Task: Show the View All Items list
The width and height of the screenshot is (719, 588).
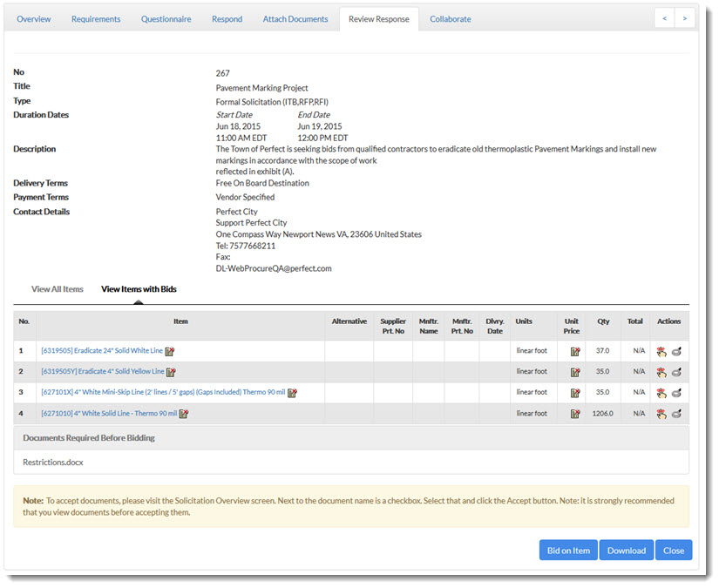Action: (x=58, y=289)
